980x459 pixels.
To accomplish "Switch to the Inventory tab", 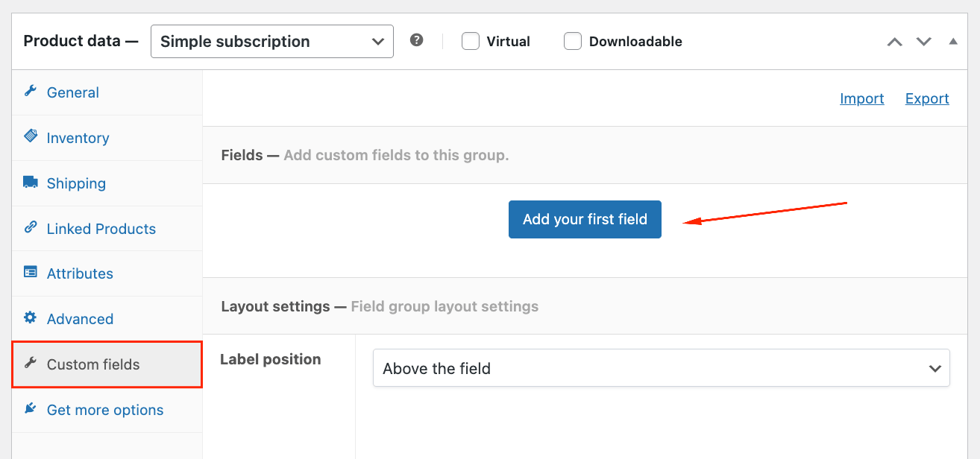I will (107, 138).
